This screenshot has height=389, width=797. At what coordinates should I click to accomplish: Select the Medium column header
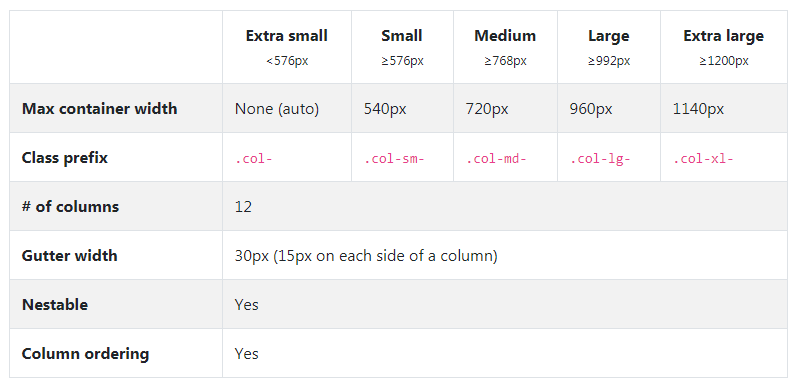505,36
